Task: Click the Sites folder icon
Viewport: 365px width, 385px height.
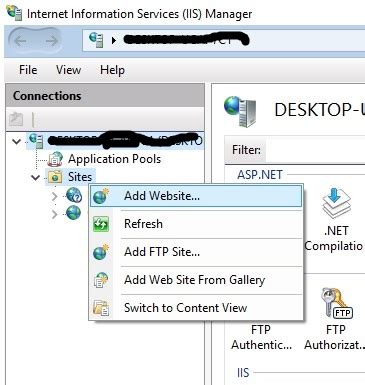Action: [x=55, y=177]
